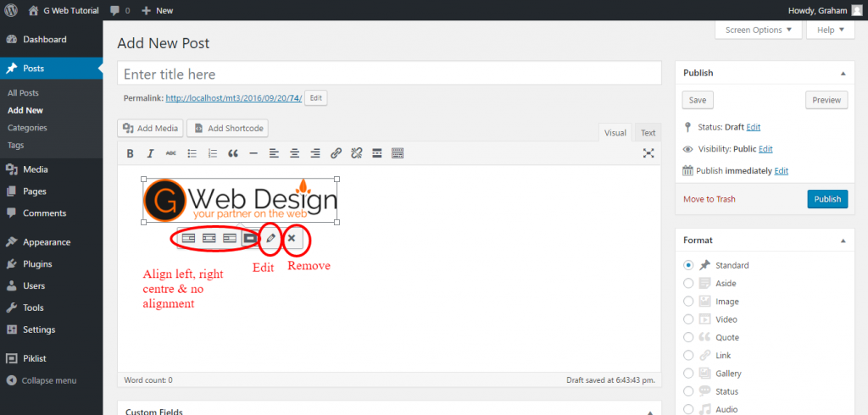Open Media in the sidebar
This screenshot has height=415, width=868.
tap(51, 169)
